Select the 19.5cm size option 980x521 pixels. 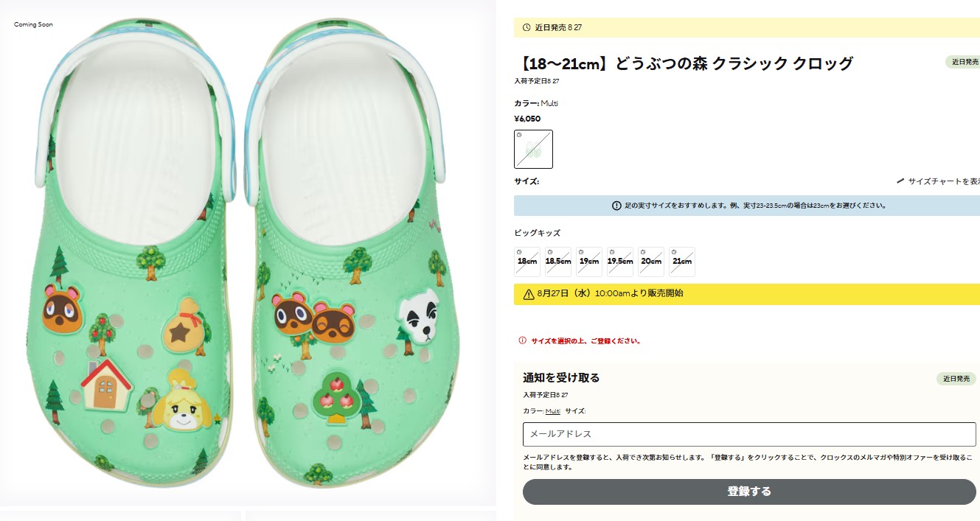click(x=619, y=261)
